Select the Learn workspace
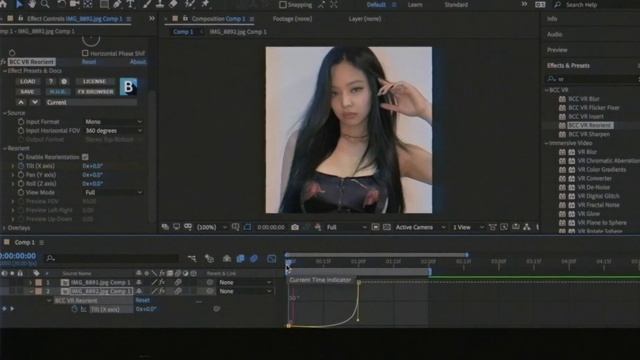 pos(415,4)
